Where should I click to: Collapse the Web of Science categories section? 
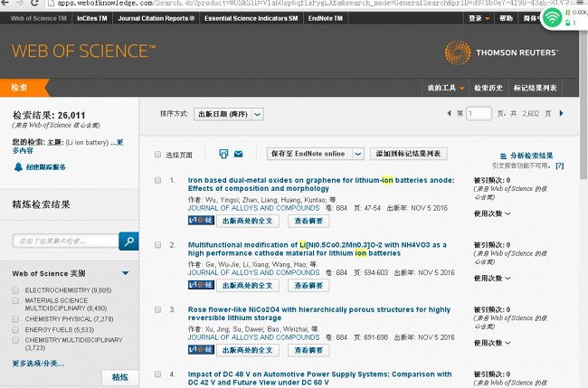pos(126,273)
